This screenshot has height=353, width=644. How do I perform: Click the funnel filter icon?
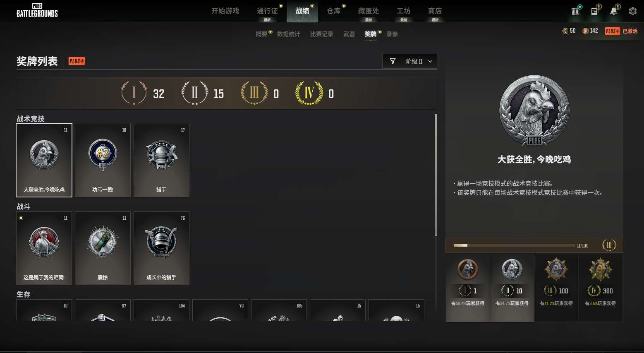[393, 61]
